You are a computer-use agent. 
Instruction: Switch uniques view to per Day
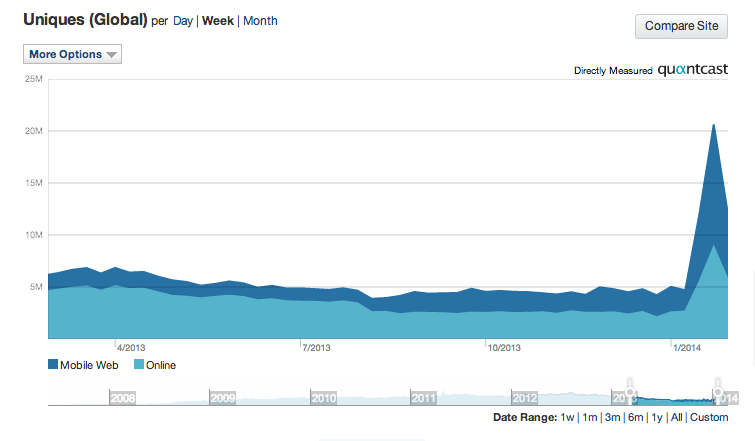coord(183,21)
